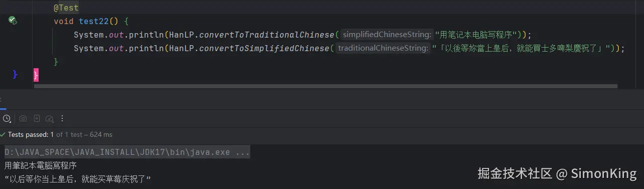Click the output line starting with 以后等你当上皇后
644x189 pixels.
[78, 179]
